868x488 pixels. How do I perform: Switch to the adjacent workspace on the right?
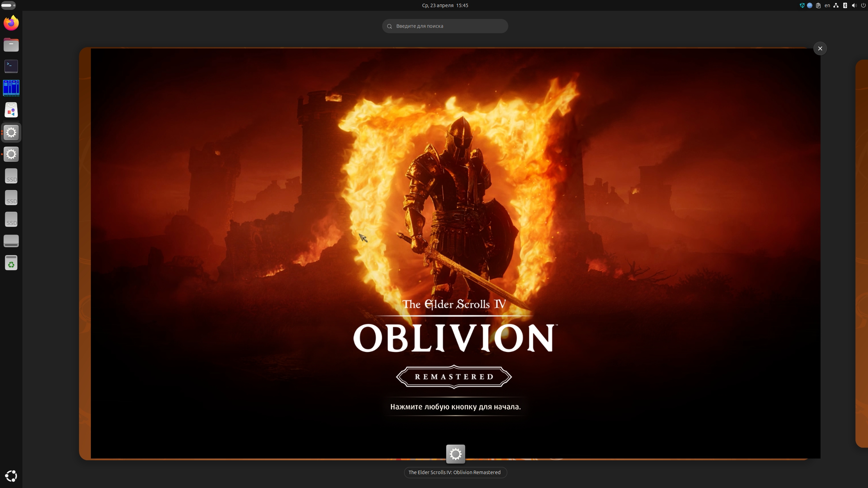coord(862,254)
